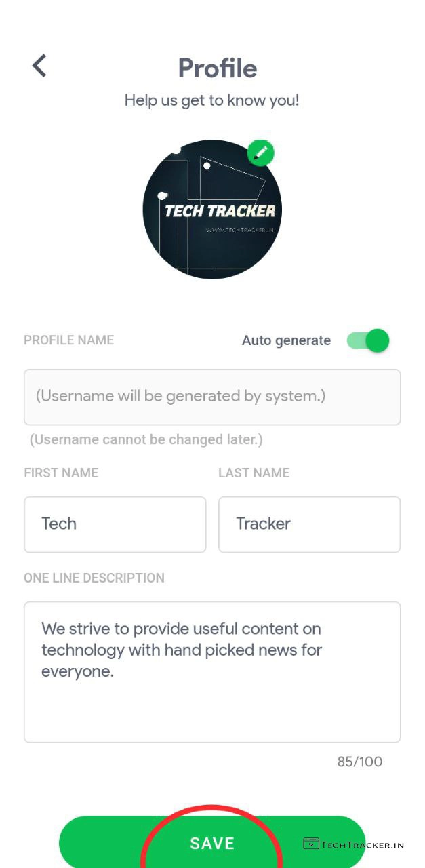The image size is (425, 868).
Task: Click the First Name field containing "Tech"
Action: (x=115, y=524)
